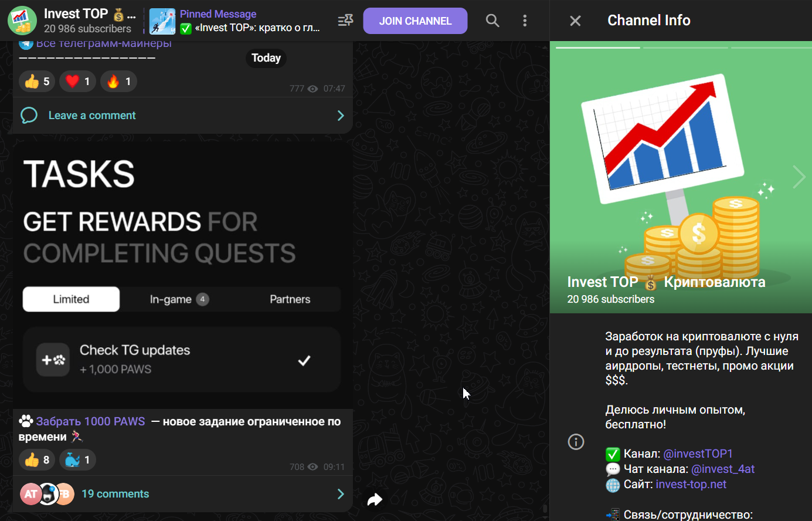
Task: Open the Pinned Message text
Action: [218, 14]
